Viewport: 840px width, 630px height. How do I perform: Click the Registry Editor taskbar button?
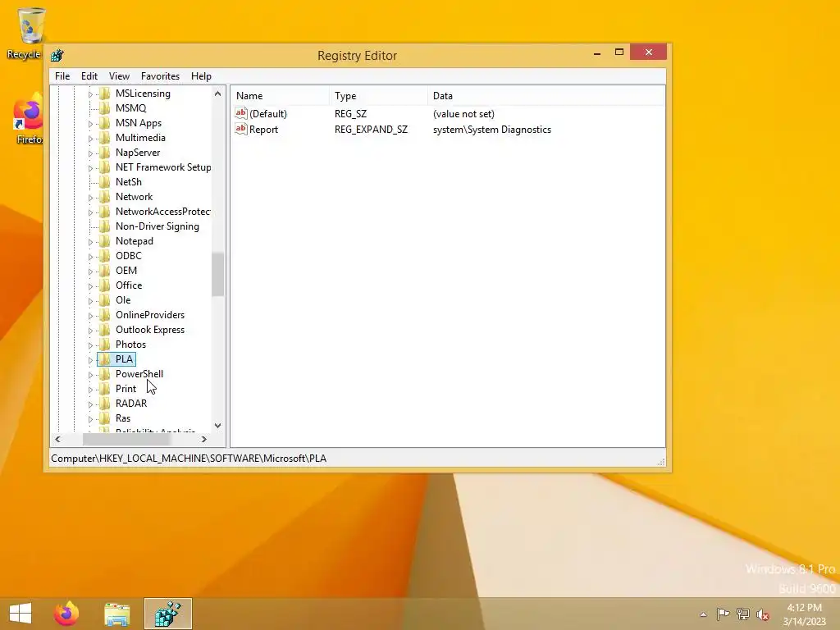(x=167, y=614)
